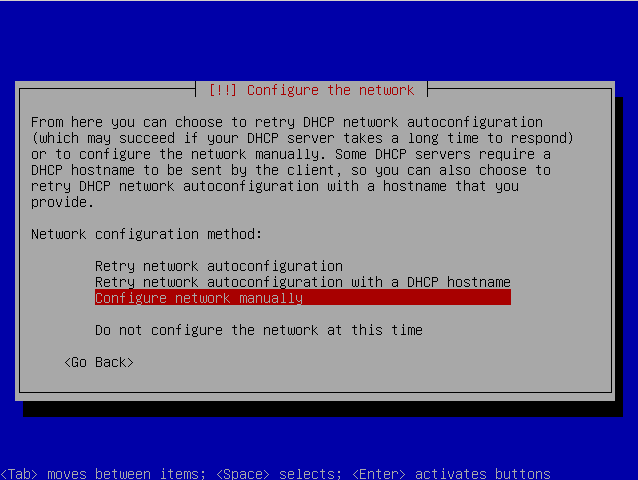
Task: Click the "Network configuration method:" label
Action: pyautogui.click(x=146, y=235)
